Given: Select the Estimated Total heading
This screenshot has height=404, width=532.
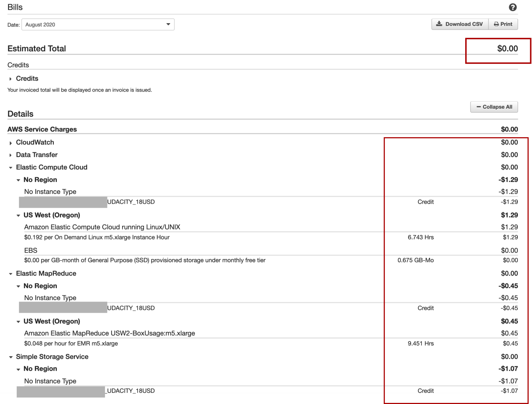Looking at the screenshot, I should 37,49.
